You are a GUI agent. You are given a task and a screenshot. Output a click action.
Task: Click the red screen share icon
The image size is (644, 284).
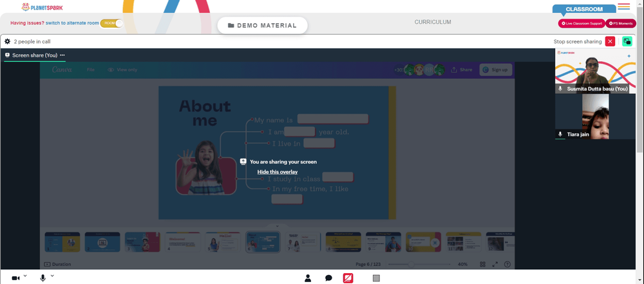(x=348, y=278)
